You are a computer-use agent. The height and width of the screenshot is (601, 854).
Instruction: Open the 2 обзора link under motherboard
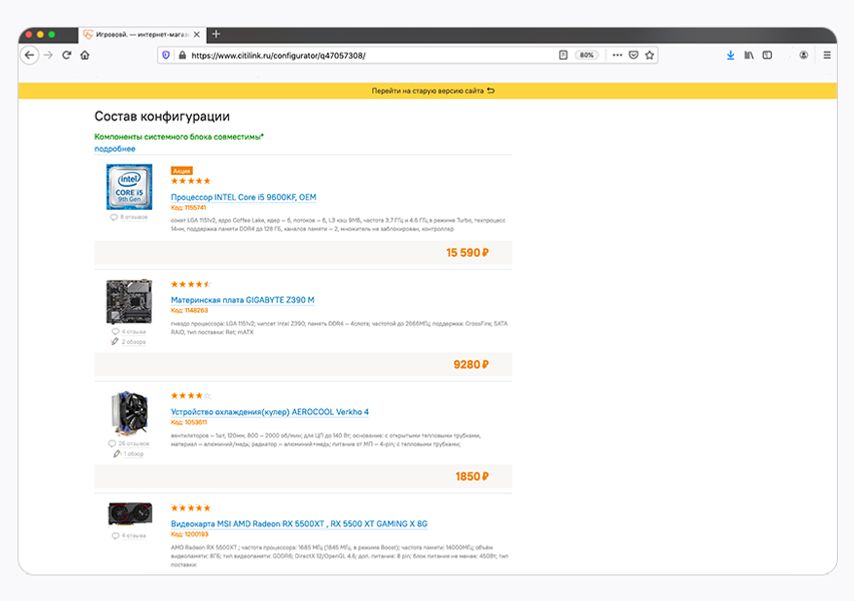click(129, 342)
